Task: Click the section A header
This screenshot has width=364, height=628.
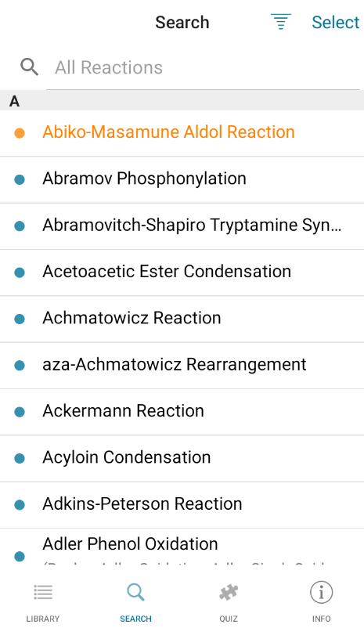Action: [182, 100]
